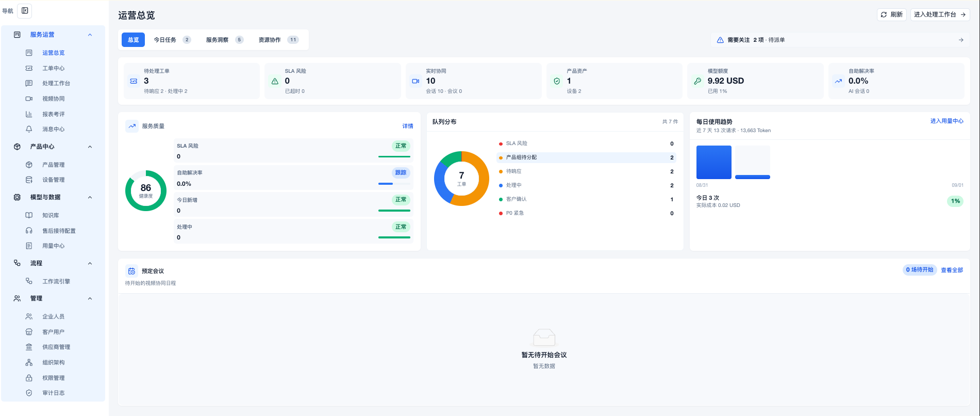Viewport: 980px width, 416px height.
Task: Open 供应商管理 bank icon
Action: pyautogui.click(x=29, y=347)
